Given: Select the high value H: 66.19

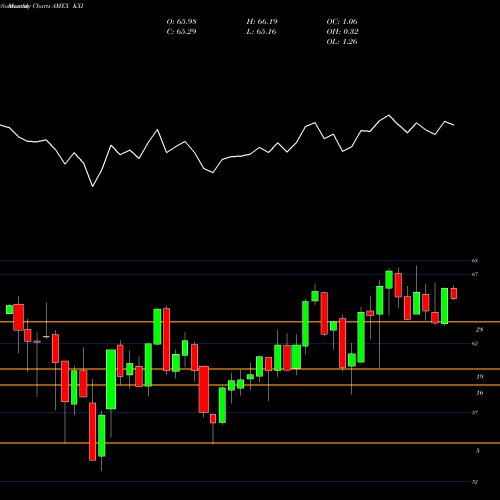Looking at the screenshot, I should [262, 22].
